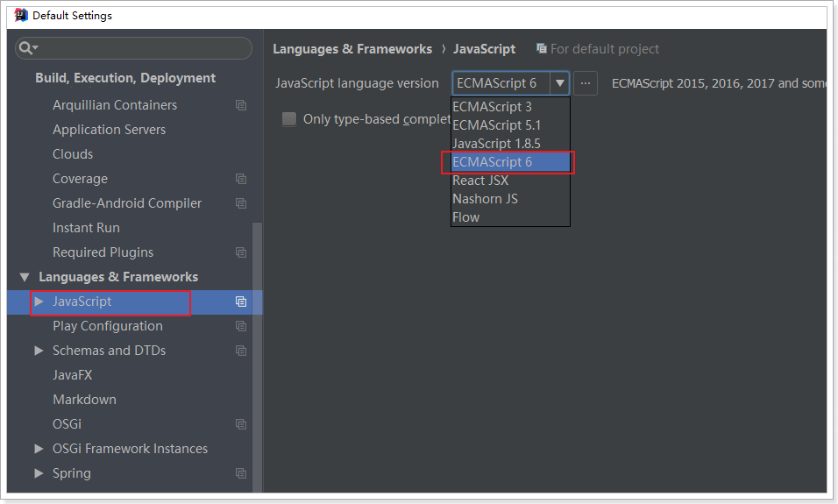The image size is (838, 504).
Task: Click project-level icon beside Play Configuration
Action: (x=241, y=326)
